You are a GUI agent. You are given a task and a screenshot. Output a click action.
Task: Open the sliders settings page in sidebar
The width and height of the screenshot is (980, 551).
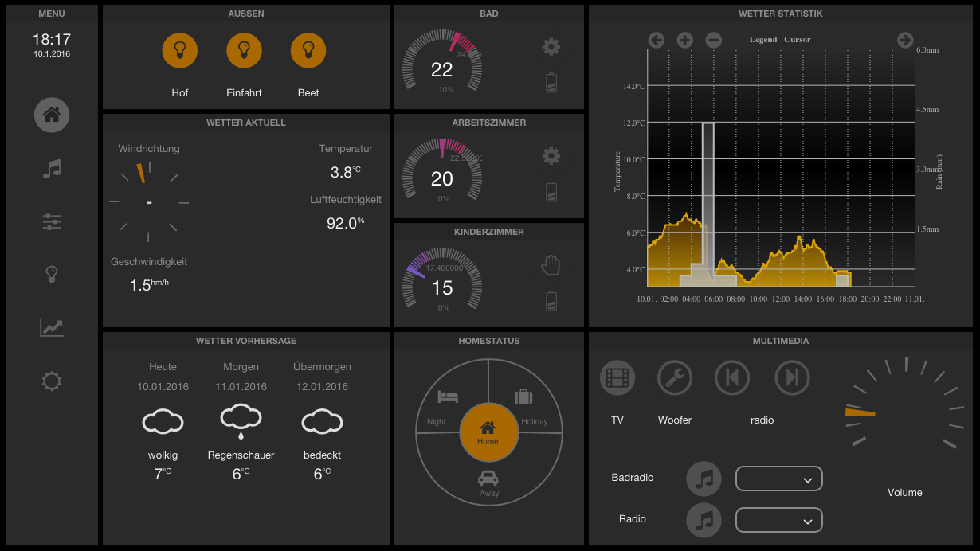tap(52, 222)
